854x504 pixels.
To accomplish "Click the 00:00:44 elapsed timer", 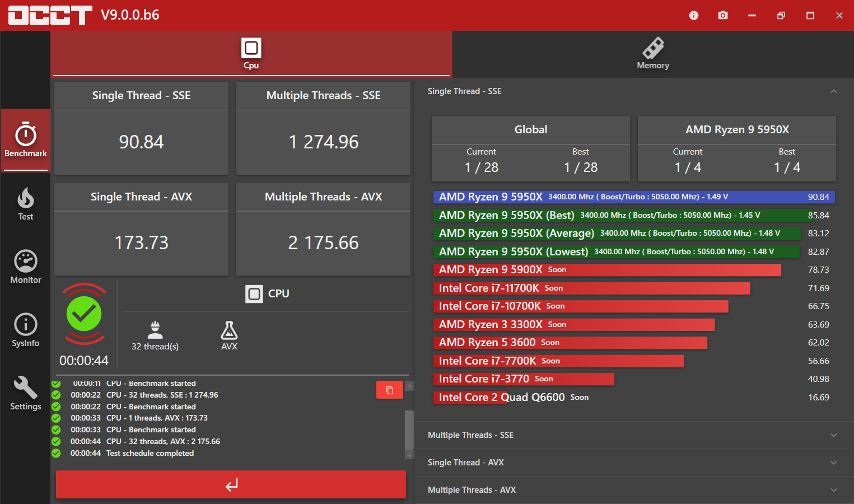I will click(84, 361).
